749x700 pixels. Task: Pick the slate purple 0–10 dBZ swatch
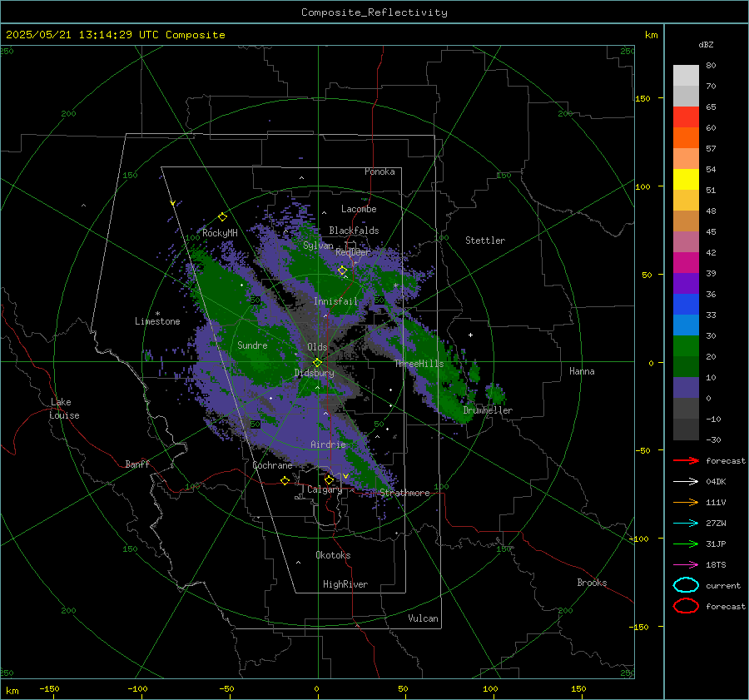(686, 388)
